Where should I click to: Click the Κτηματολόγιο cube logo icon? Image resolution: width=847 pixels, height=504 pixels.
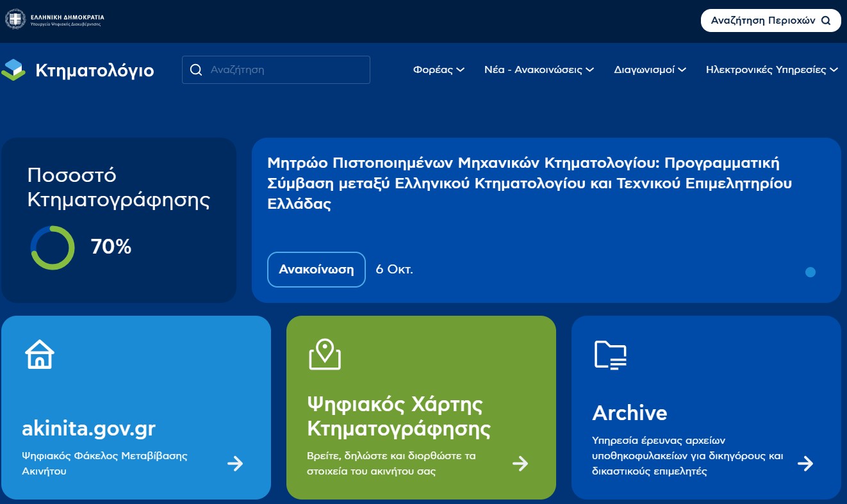[13, 70]
